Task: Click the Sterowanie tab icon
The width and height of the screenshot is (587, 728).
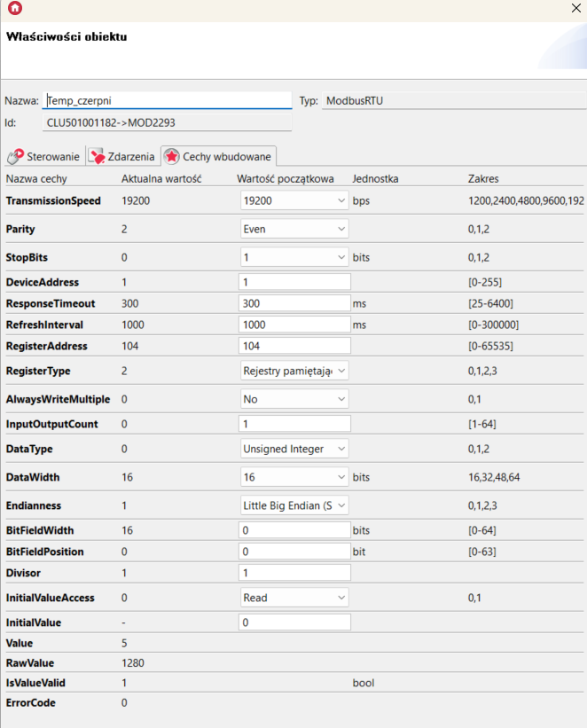Action: click(x=15, y=157)
